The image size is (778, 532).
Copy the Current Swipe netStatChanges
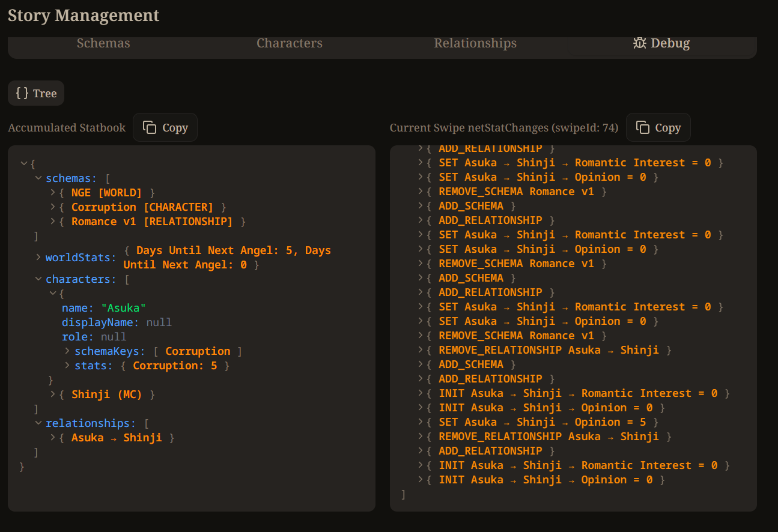658,127
